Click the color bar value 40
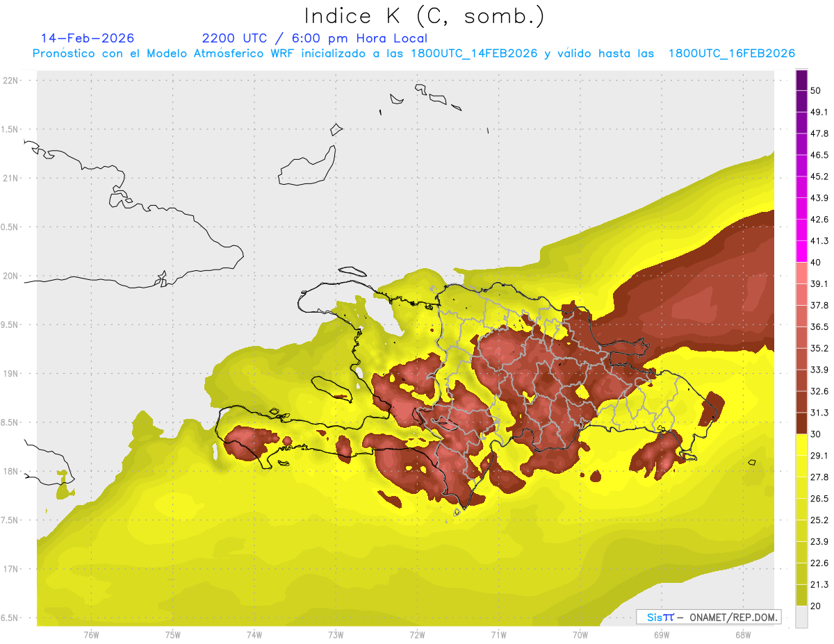Screen dimensions: 834x644 (x=816, y=263)
